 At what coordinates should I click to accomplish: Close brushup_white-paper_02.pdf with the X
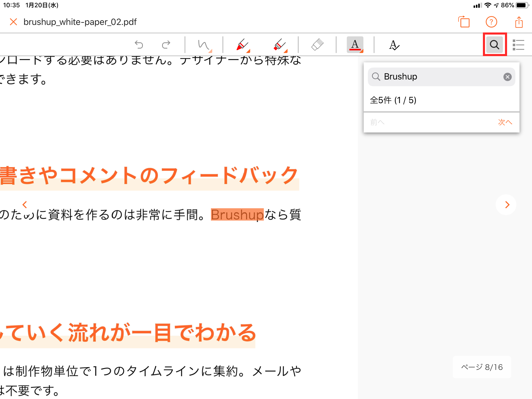(x=13, y=22)
